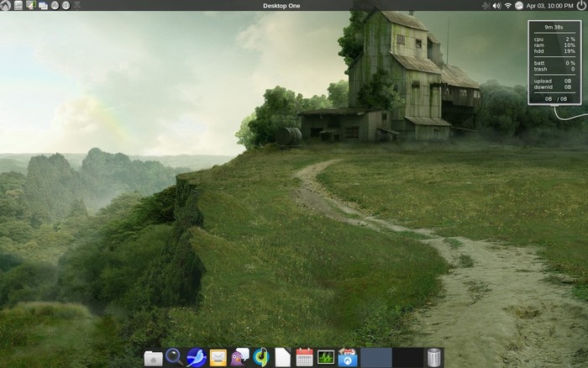Viewport: 588px width, 368px height.
Task: Open the volume speaker control
Action: pyautogui.click(x=496, y=5)
